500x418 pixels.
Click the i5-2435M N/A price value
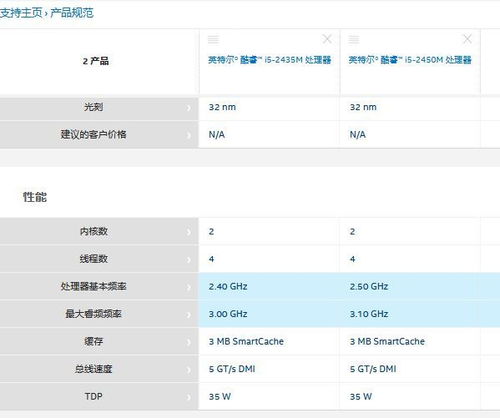point(217,135)
